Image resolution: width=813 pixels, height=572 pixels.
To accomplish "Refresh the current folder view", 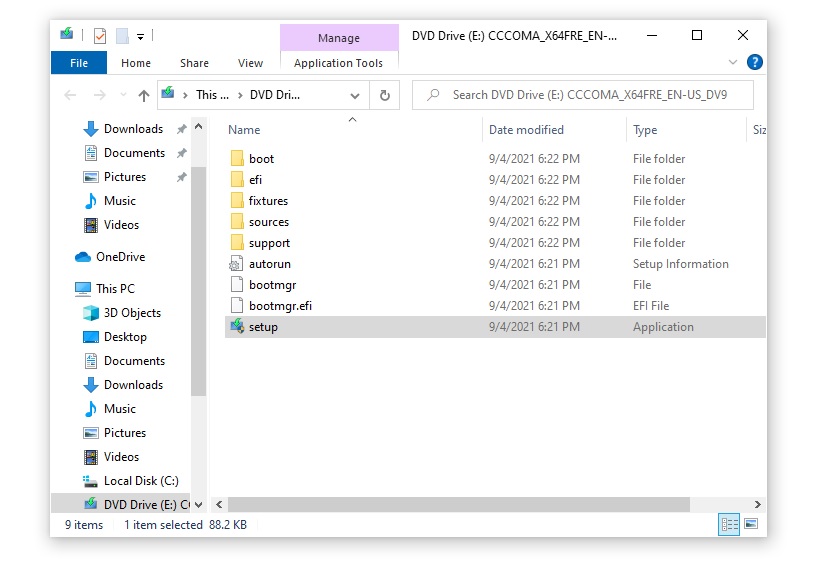I will [x=385, y=95].
